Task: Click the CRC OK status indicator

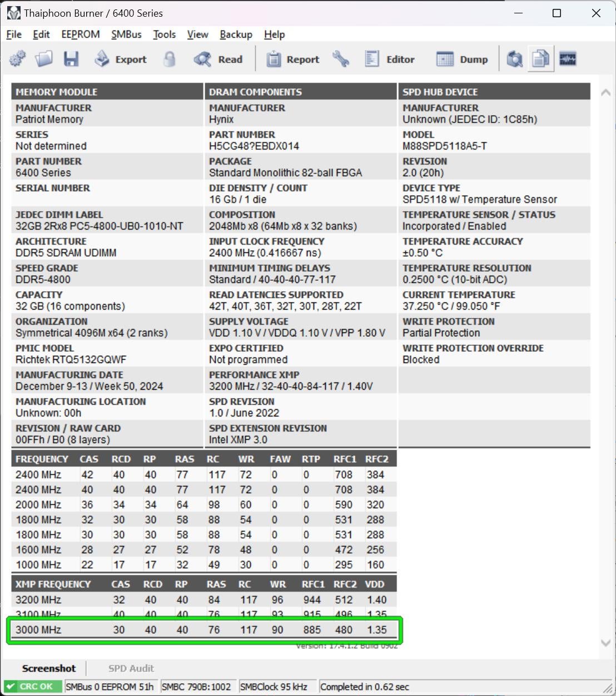Action: [32, 687]
